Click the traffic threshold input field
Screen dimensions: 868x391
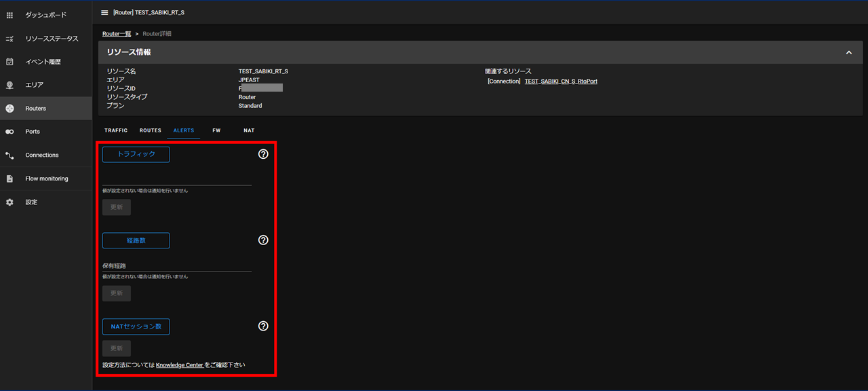177,178
